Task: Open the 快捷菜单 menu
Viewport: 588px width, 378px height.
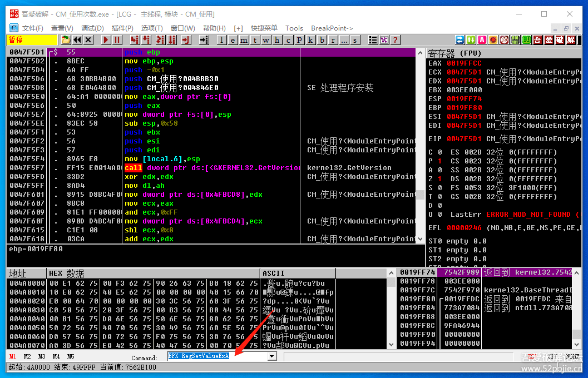Action: pyautogui.click(x=264, y=28)
